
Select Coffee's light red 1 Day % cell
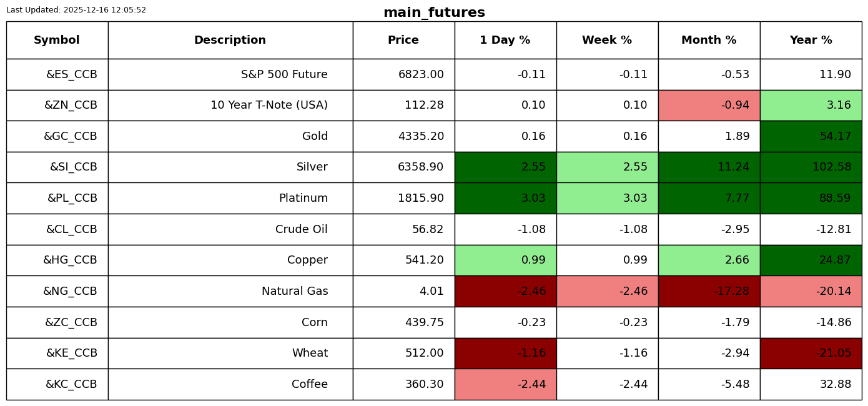point(505,384)
